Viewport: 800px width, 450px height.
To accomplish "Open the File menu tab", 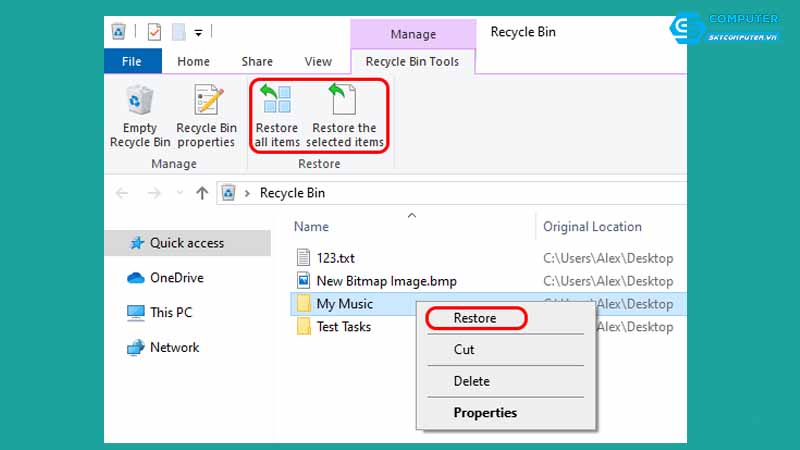I will (131, 61).
